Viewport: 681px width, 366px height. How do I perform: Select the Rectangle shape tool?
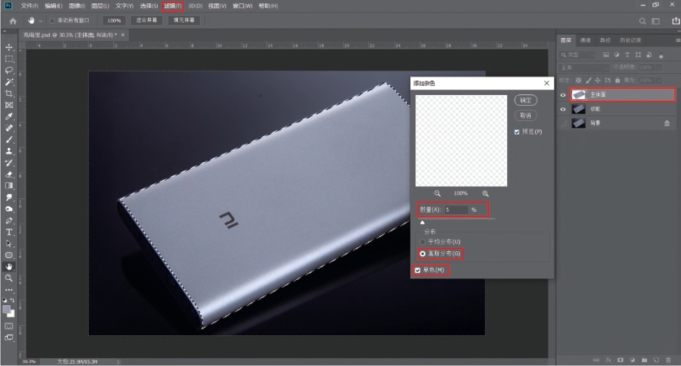[x=9, y=255]
